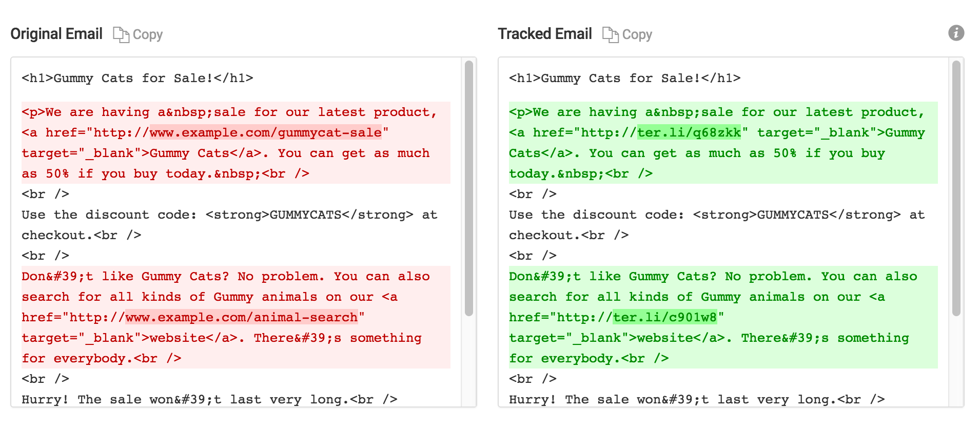
Task: Click the red 'We are having' paragraph
Action: click(236, 143)
